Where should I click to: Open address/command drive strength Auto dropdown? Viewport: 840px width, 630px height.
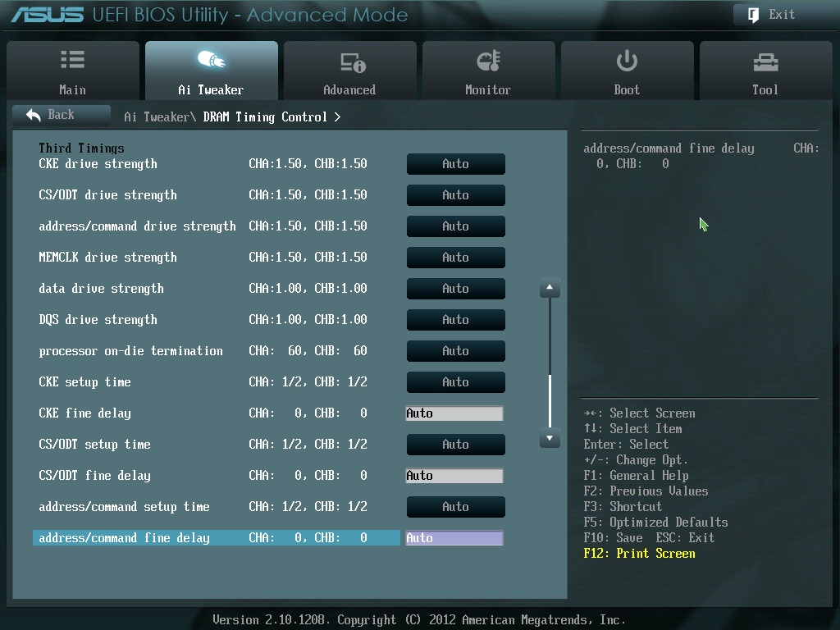click(x=456, y=226)
